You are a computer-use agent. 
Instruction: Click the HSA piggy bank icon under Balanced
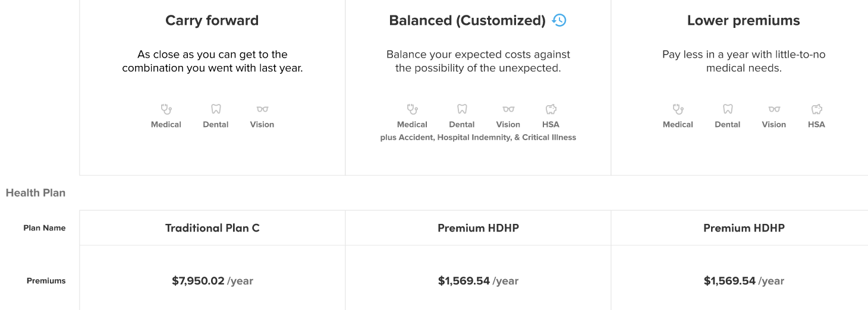pyautogui.click(x=551, y=109)
